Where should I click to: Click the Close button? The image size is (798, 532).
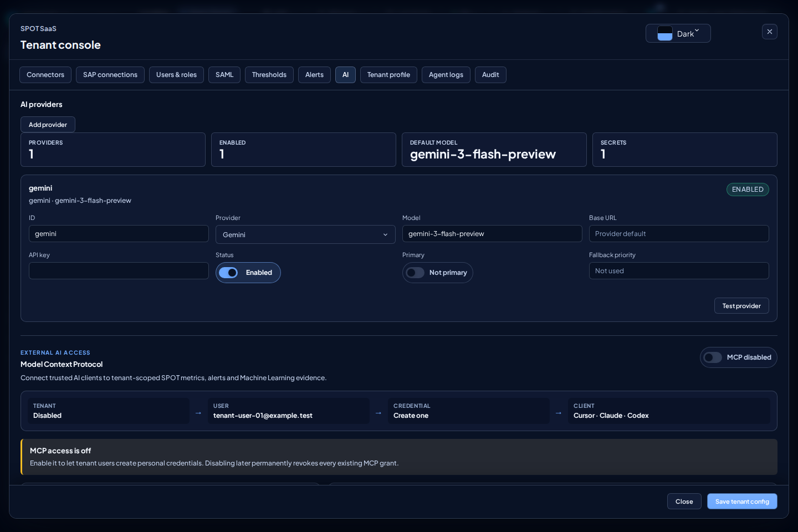pos(684,502)
